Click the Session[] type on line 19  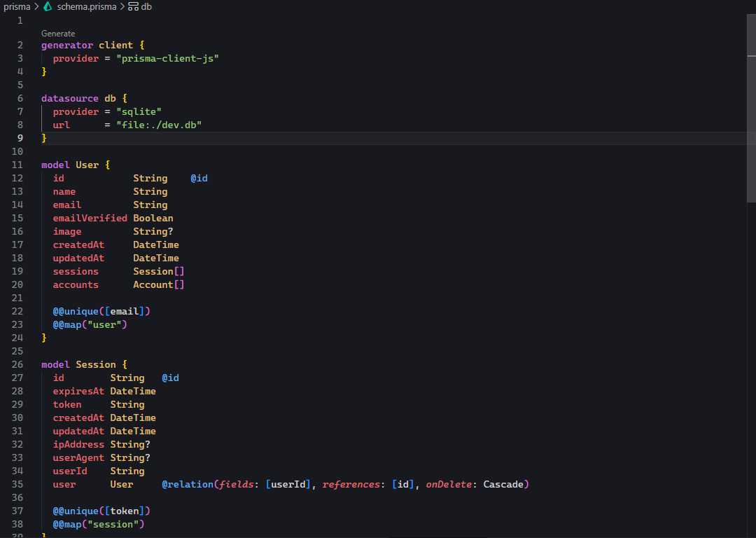point(159,271)
